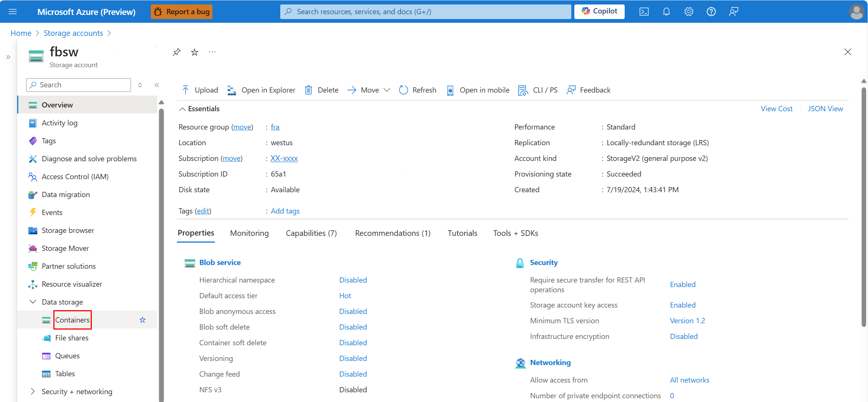
Task: Toggle expand or collapse all menu groups
Action: 140,85
